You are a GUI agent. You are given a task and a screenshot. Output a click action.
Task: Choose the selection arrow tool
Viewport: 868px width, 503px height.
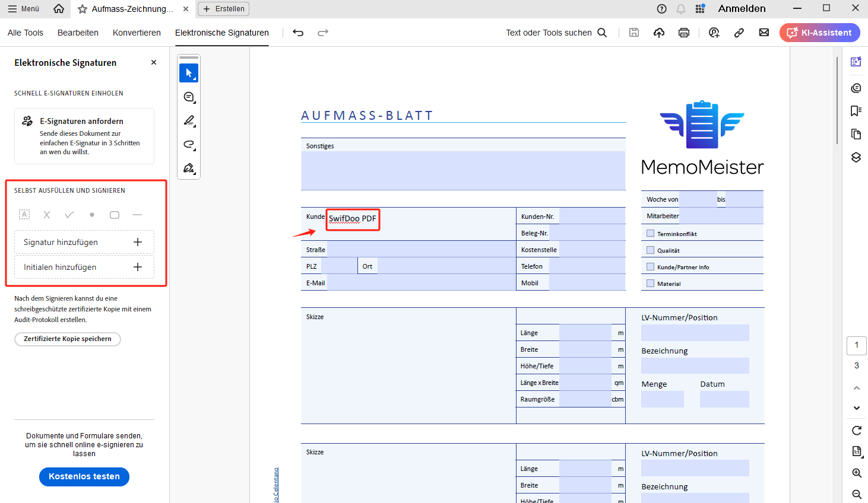coord(189,73)
